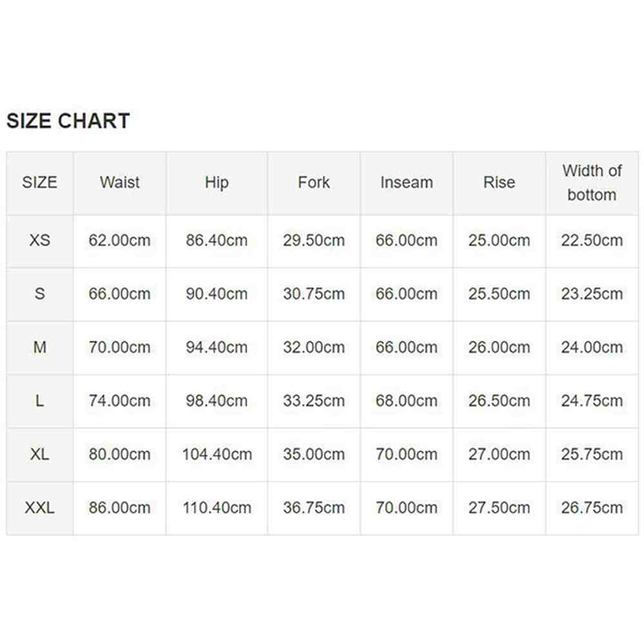Click the Inseam column header
Image resolution: width=644 pixels, height=644 pixels.
click(406, 182)
